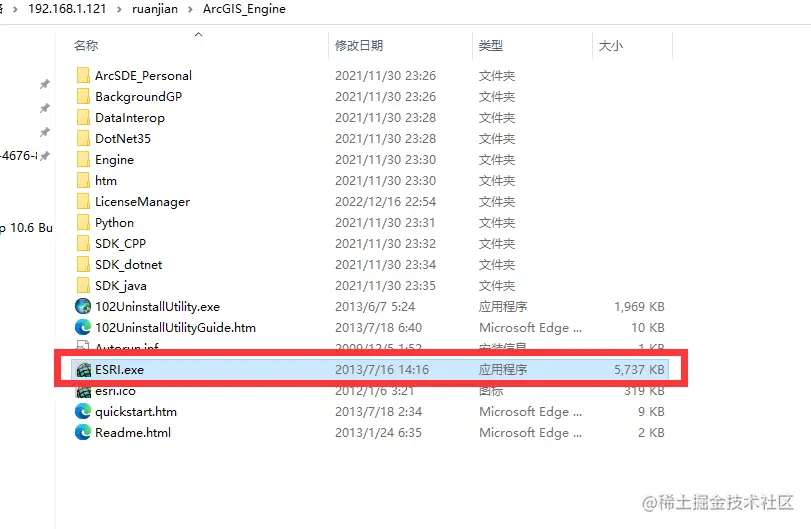Viewport: 811px width, 529px height.
Task: Expand chevron before 192.168.1.121 breadcrumb
Action: pyautogui.click(x=15, y=9)
